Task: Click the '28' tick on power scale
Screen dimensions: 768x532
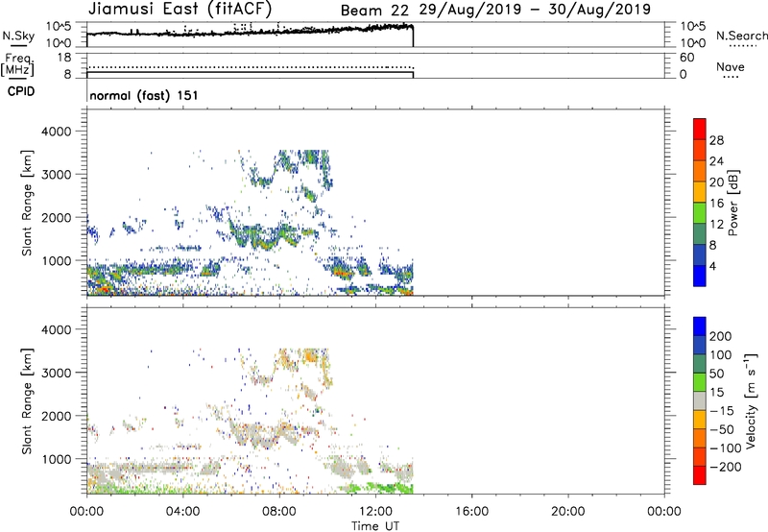Action: (x=716, y=140)
